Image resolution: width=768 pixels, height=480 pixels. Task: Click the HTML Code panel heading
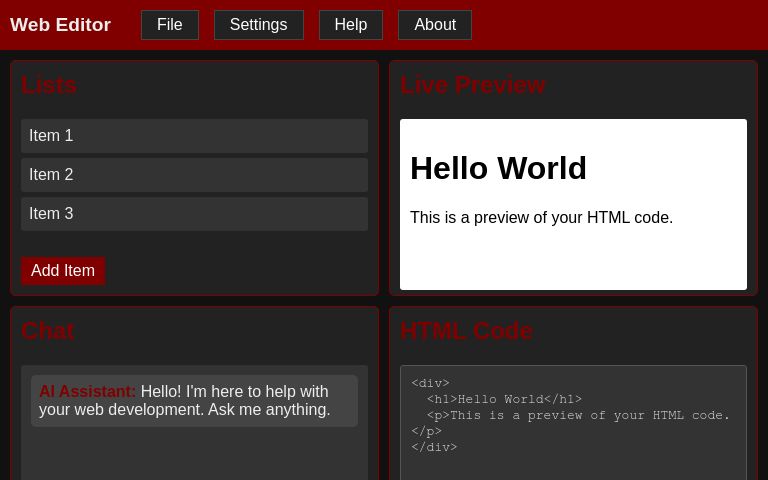click(466, 331)
